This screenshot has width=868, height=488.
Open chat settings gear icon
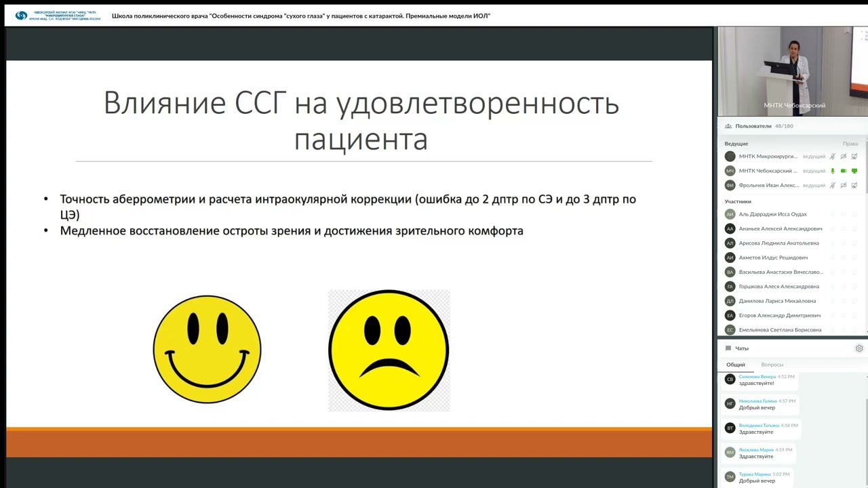(859, 348)
